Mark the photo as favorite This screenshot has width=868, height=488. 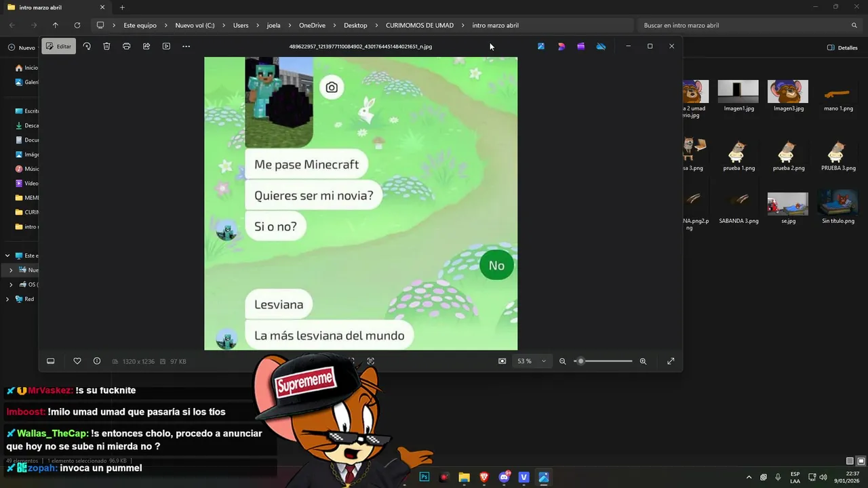pos(77,361)
